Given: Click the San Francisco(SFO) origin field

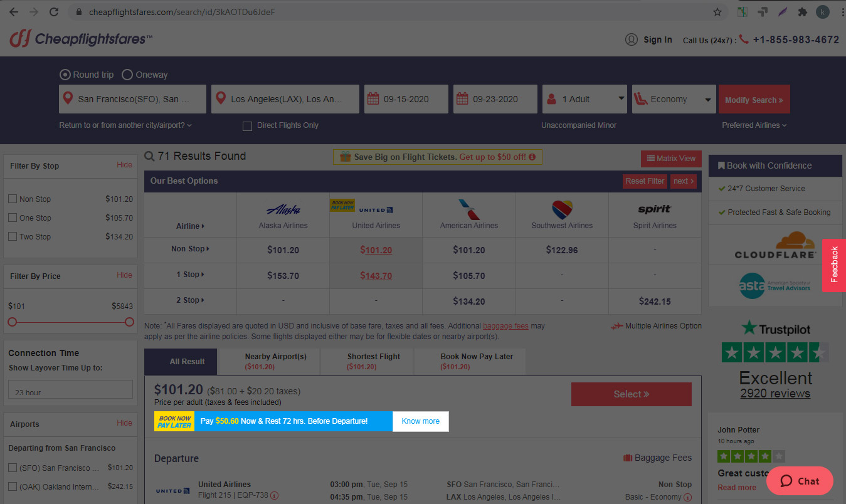Looking at the screenshot, I should click(132, 99).
